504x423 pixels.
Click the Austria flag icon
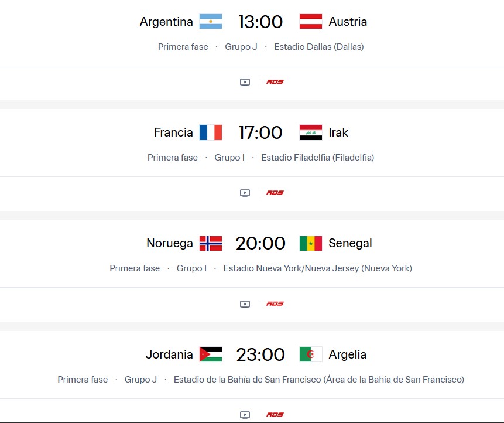311,22
